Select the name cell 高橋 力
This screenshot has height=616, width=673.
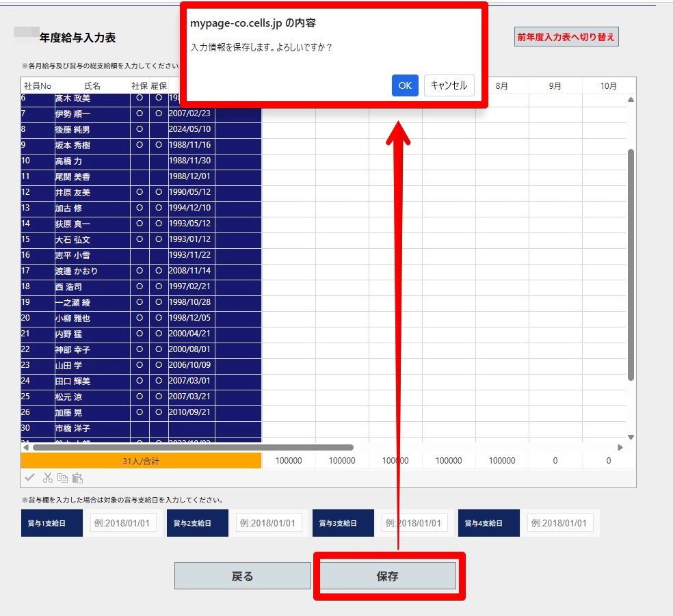tap(92, 161)
